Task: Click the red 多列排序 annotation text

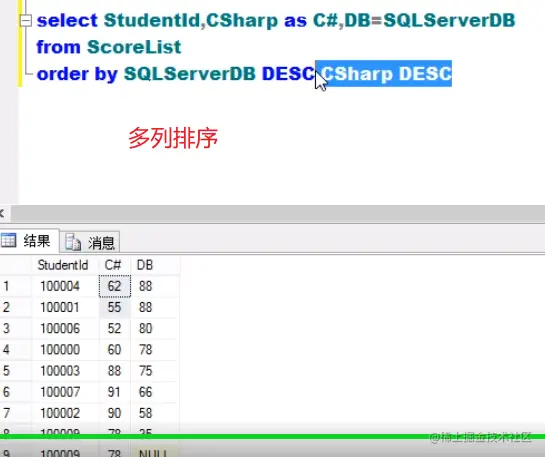Action: coord(173,138)
